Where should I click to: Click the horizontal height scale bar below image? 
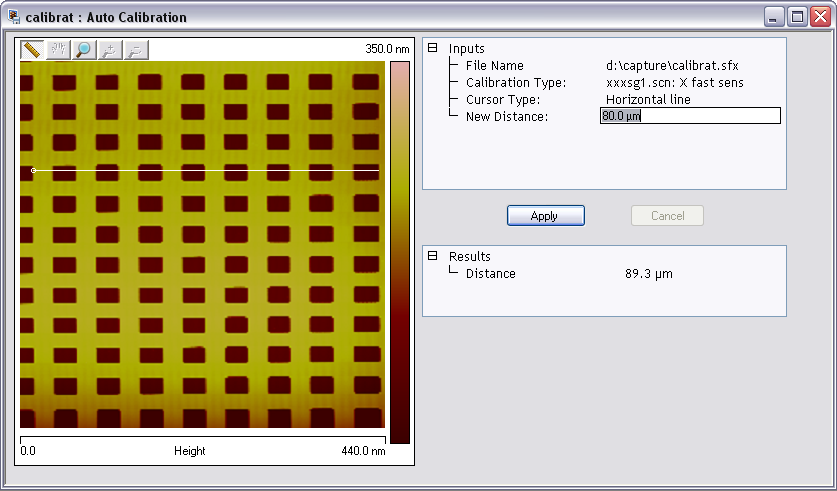(202, 436)
